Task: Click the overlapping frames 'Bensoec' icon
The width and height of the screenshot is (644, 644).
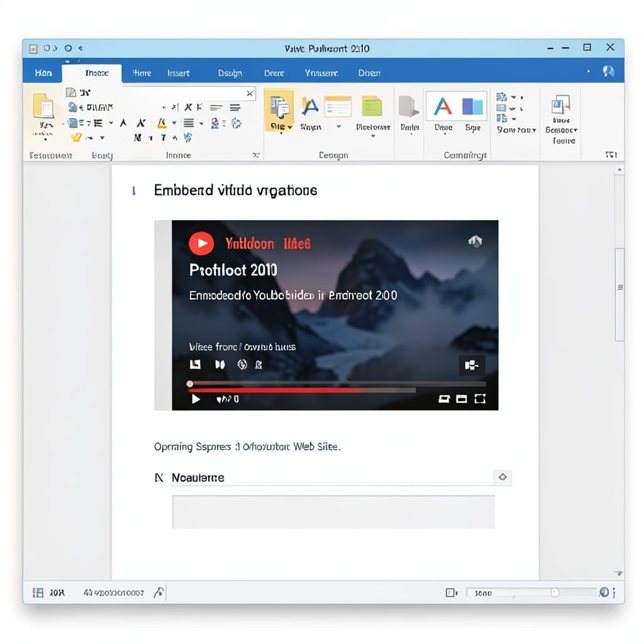Action: [561, 104]
